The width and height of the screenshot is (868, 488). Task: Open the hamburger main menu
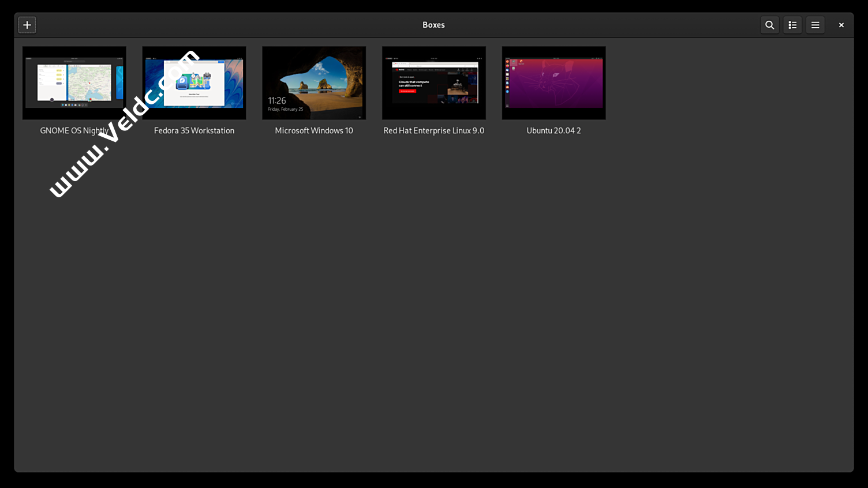(815, 25)
